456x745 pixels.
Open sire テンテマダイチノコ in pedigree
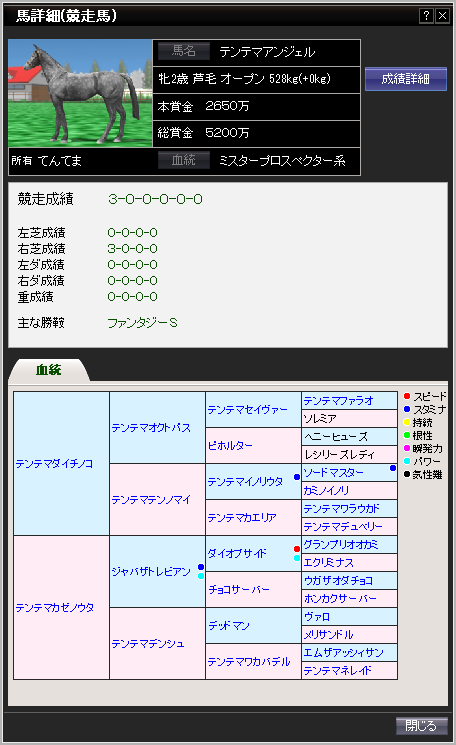[54, 464]
